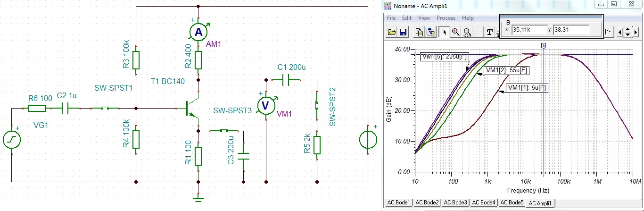Open the Edit menu
This screenshot has width=644, height=211.
[407, 18]
